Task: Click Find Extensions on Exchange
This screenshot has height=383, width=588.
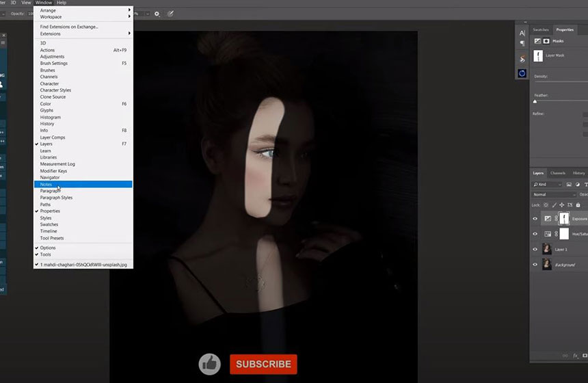Action: (69, 27)
